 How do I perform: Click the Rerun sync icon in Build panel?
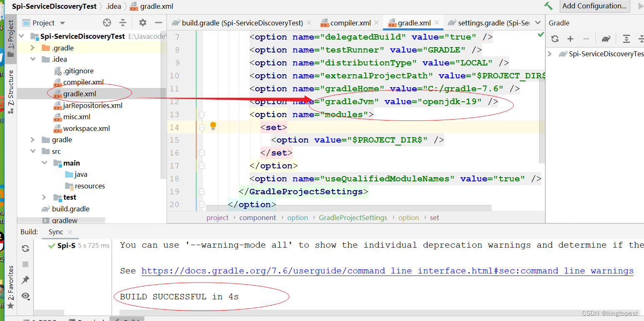pos(25,248)
